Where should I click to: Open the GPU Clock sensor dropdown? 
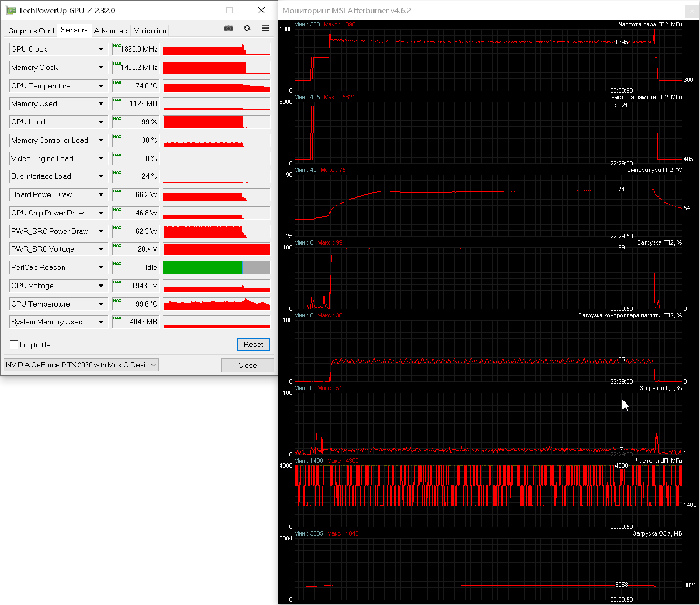coord(101,49)
